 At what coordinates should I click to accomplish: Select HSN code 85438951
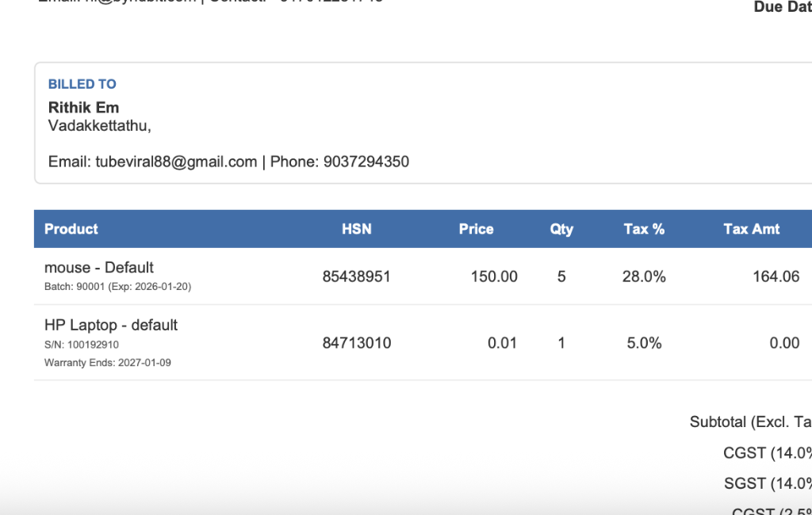pyautogui.click(x=356, y=277)
